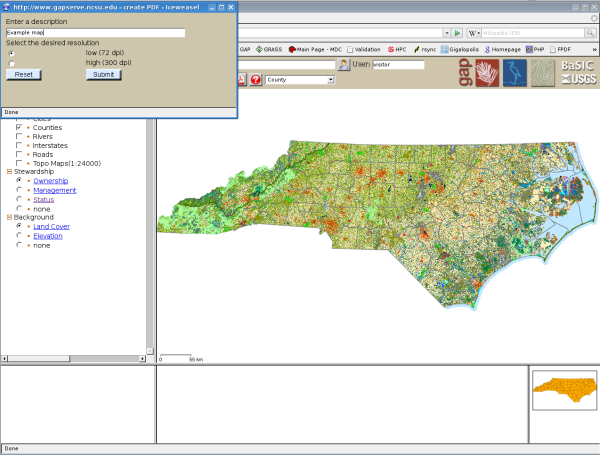Click the red help question mark icon
Image resolution: width=600 pixels, height=455 pixels.
(256, 80)
